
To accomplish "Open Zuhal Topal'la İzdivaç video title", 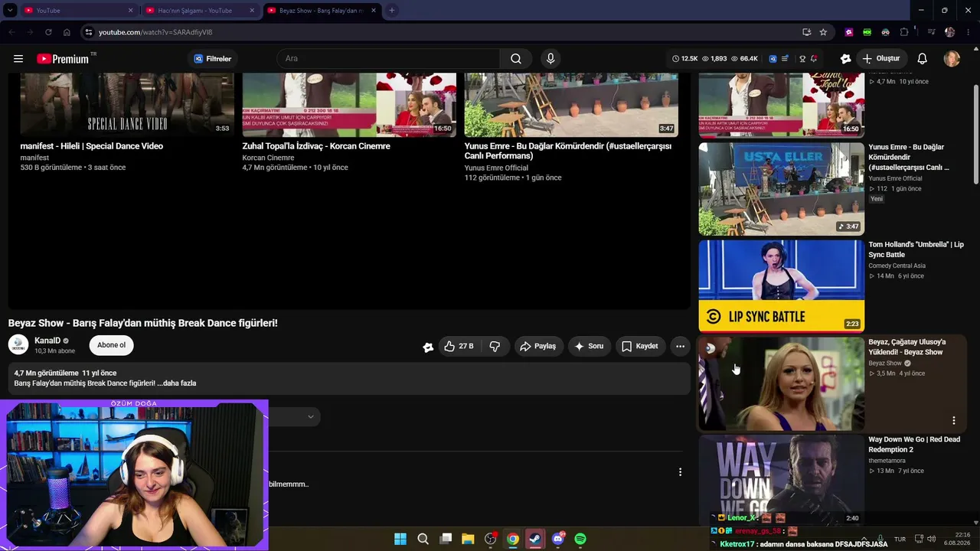I will [316, 146].
